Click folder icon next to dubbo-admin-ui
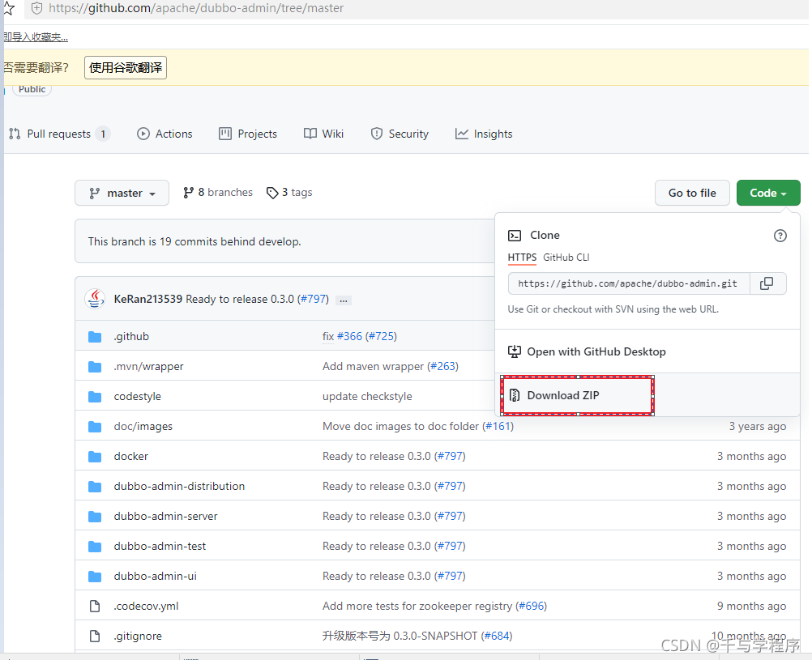Screen dimensions: 812x660 coord(95,576)
